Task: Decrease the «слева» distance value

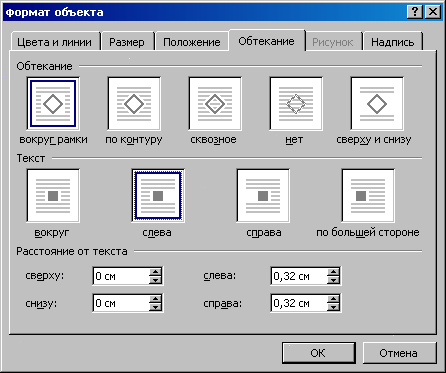Action: [333, 280]
